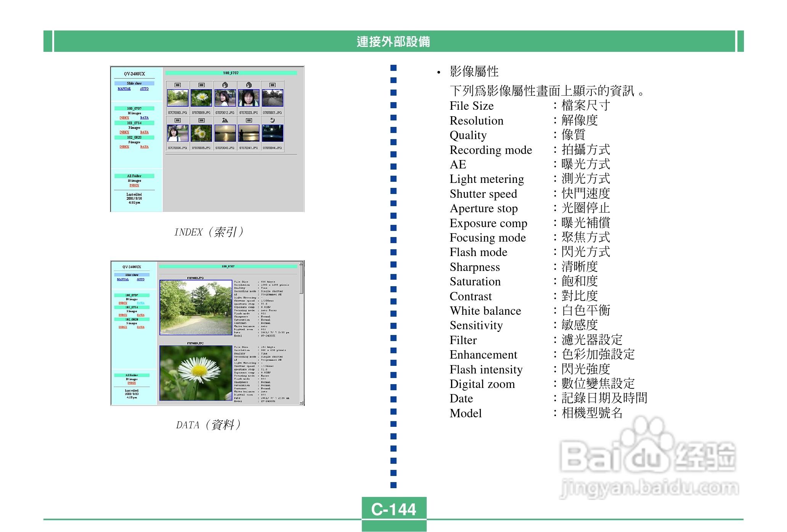Open All Folder INDEX link in upper screen
The width and height of the screenshot is (787, 532).
tap(134, 185)
